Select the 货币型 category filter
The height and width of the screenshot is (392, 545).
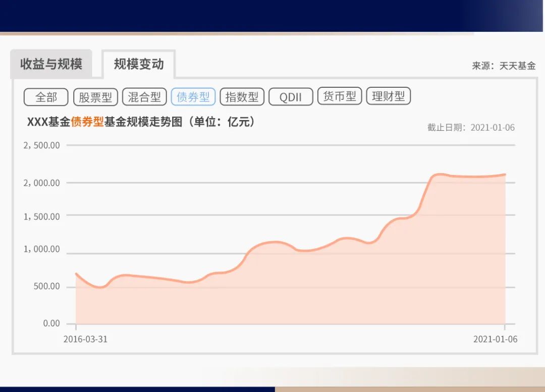click(x=340, y=97)
